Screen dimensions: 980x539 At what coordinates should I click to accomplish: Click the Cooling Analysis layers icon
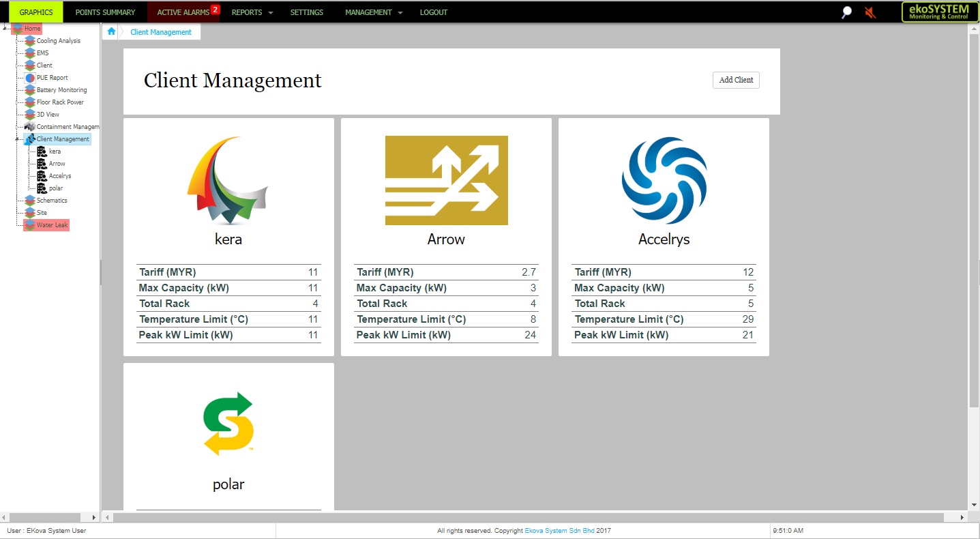(x=29, y=41)
